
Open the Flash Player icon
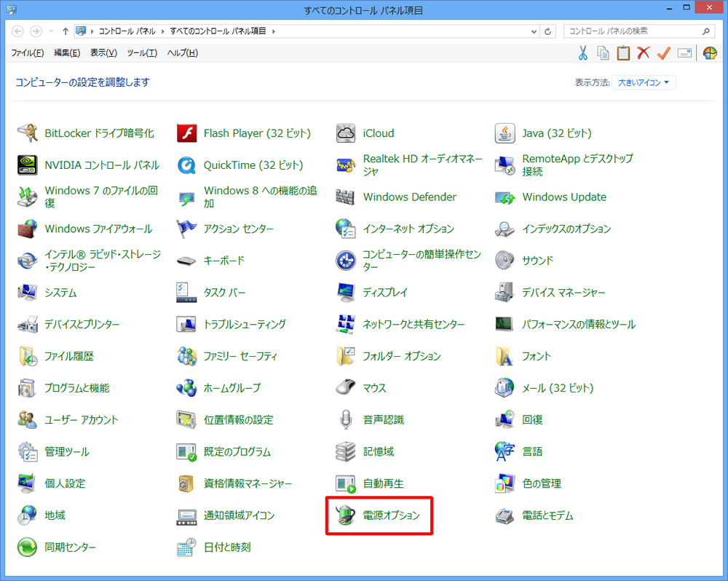(186, 133)
